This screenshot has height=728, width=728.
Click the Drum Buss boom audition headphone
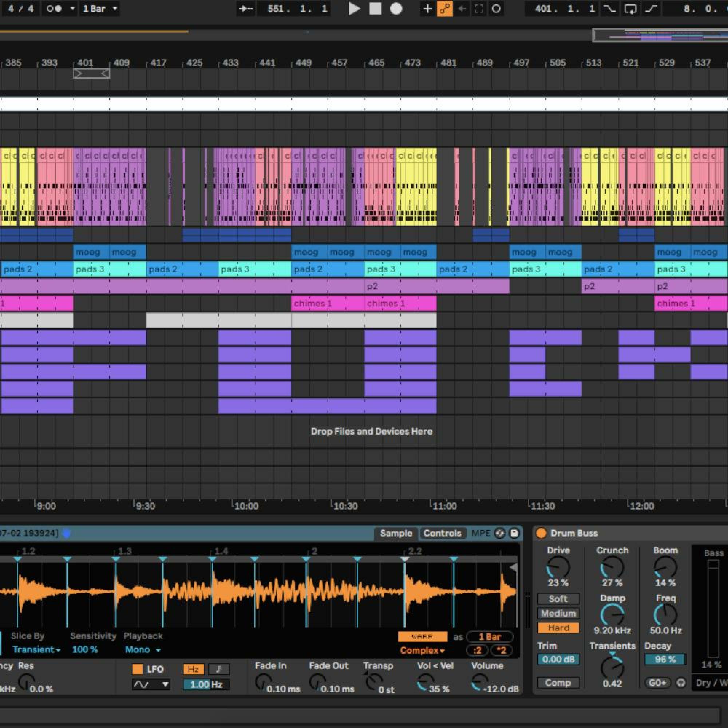coord(680,682)
